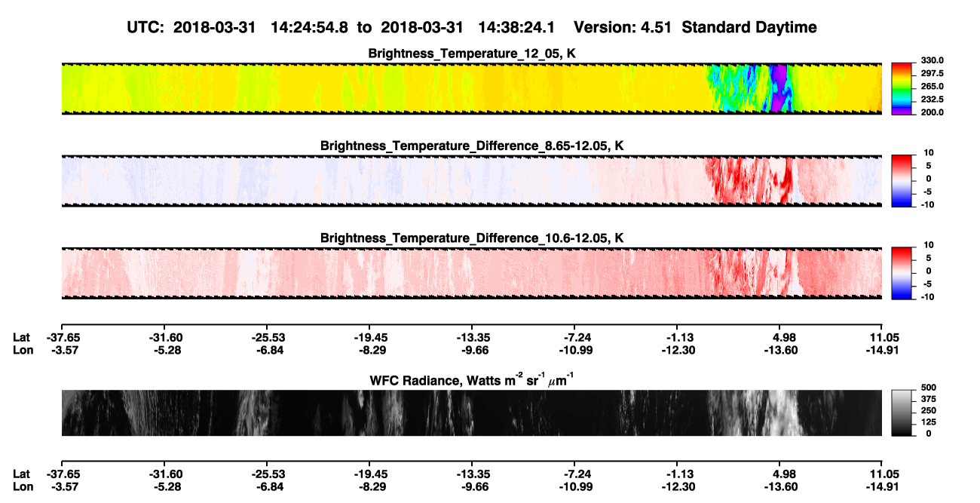Click latitude -25.53 on the axis above WFC Radiance
Image resolution: width=980 pixels, height=503 pixels.
(x=267, y=338)
